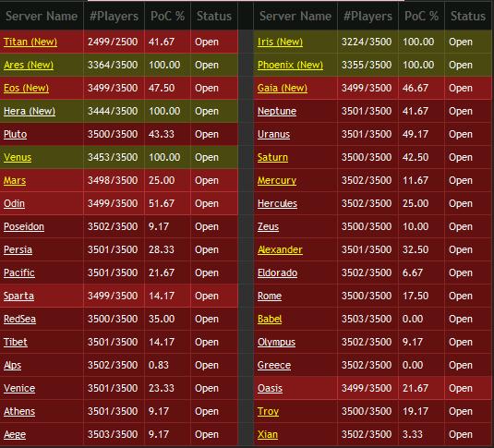Open the Phoenix (New) server
This screenshot has width=494, height=448.
(x=290, y=65)
